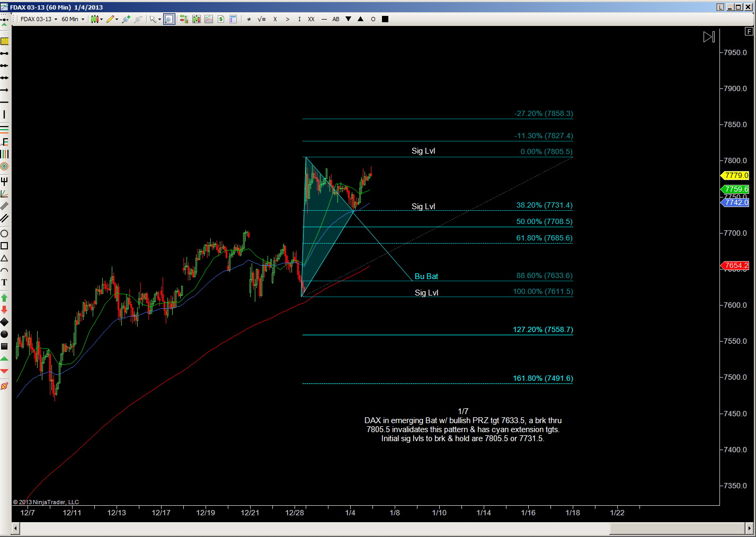Screen dimensions: 756x537
Task: Jump to latest bar with skip-forward arrow
Action: 709,37
